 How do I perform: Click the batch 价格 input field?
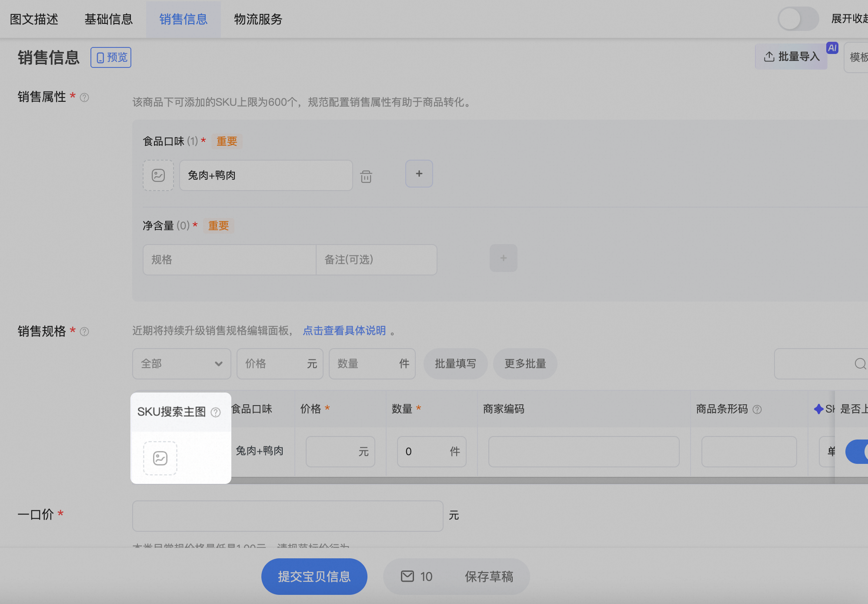(280, 364)
